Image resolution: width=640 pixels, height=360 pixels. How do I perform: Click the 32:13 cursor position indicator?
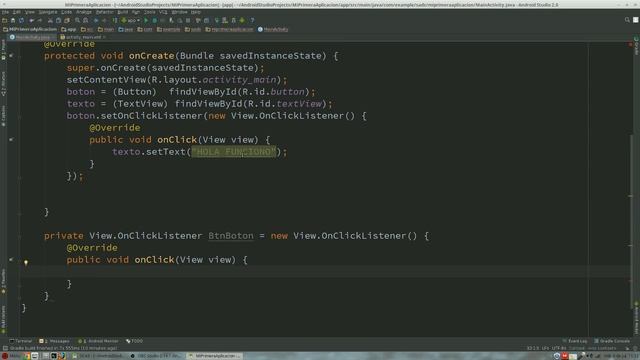point(532,348)
